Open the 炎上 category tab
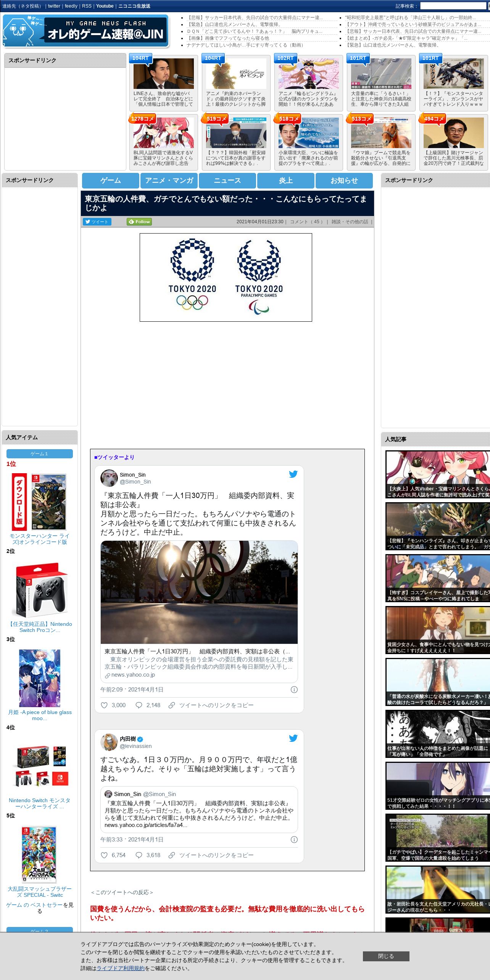 click(x=286, y=181)
